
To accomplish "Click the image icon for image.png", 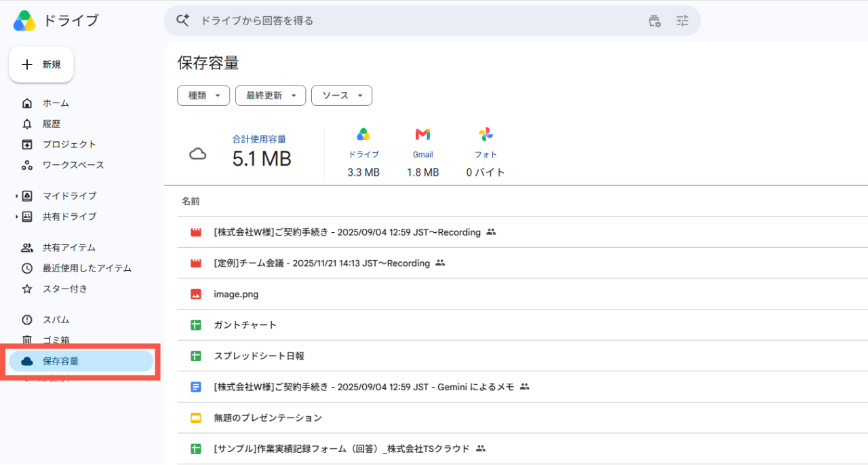I will 196,294.
